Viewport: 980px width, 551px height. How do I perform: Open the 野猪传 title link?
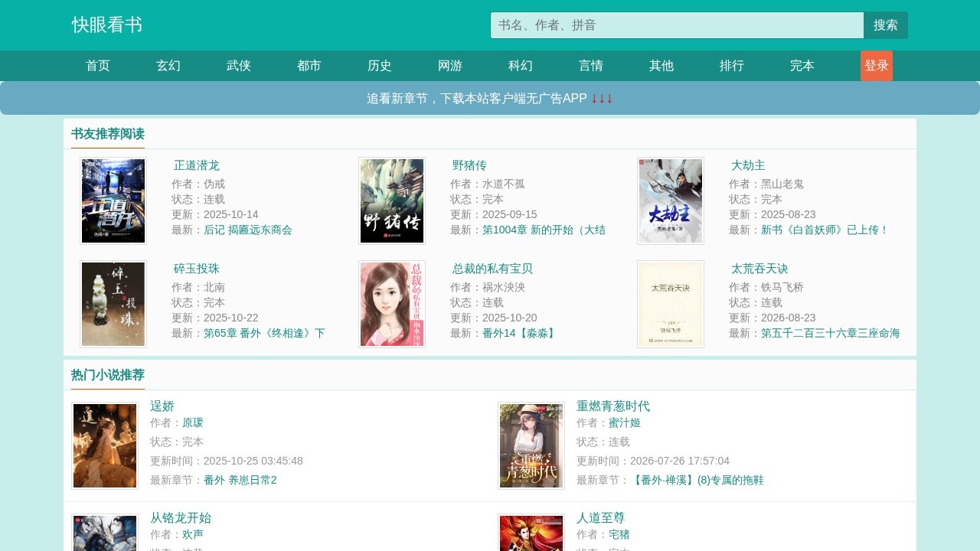(x=469, y=165)
